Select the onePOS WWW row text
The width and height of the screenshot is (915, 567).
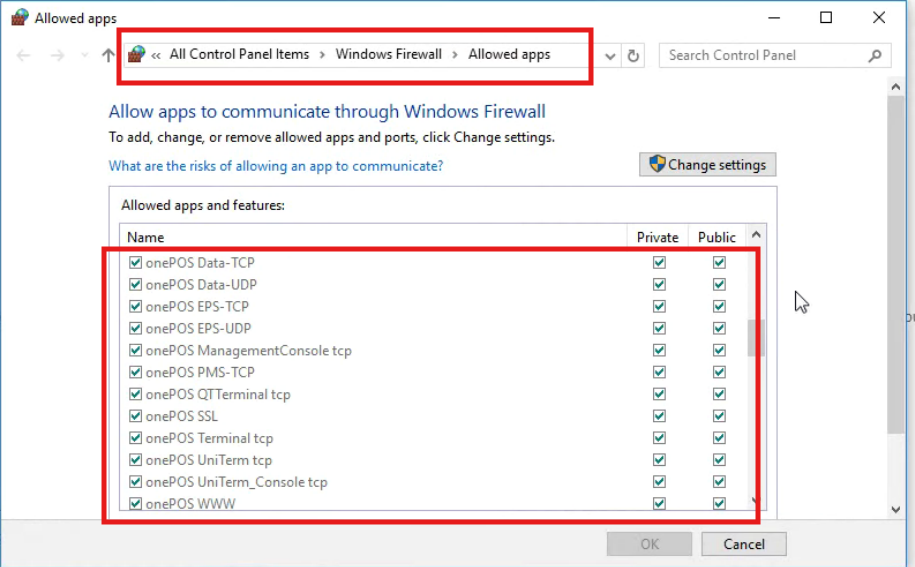click(190, 503)
